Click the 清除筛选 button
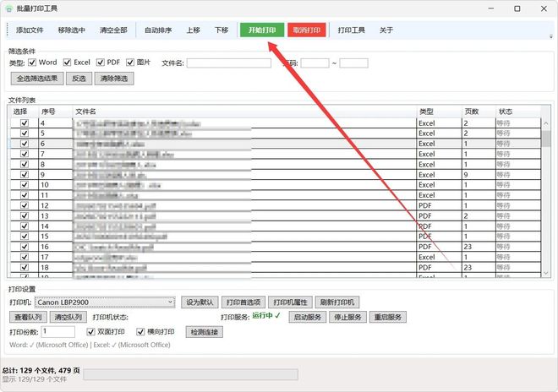Viewport: 558px width, 392px height. [x=114, y=79]
